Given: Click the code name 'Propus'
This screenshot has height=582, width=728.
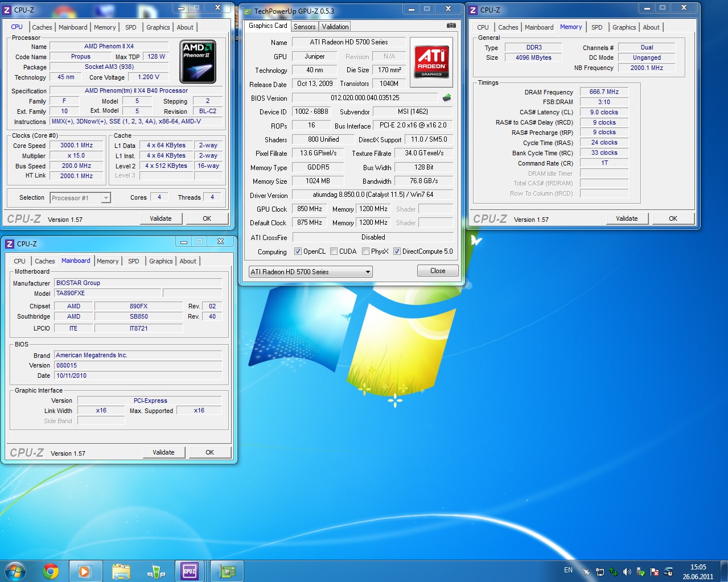Looking at the screenshot, I should (x=80, y=56).
